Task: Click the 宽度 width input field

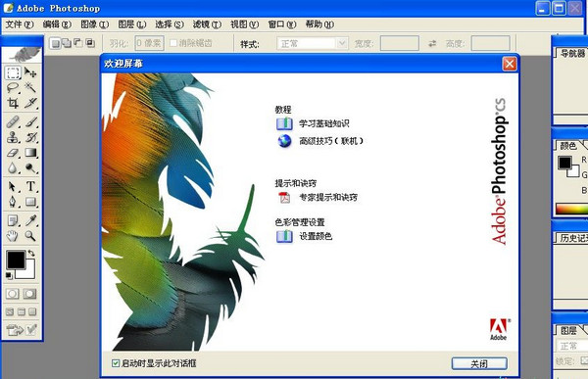Action: 400,43
